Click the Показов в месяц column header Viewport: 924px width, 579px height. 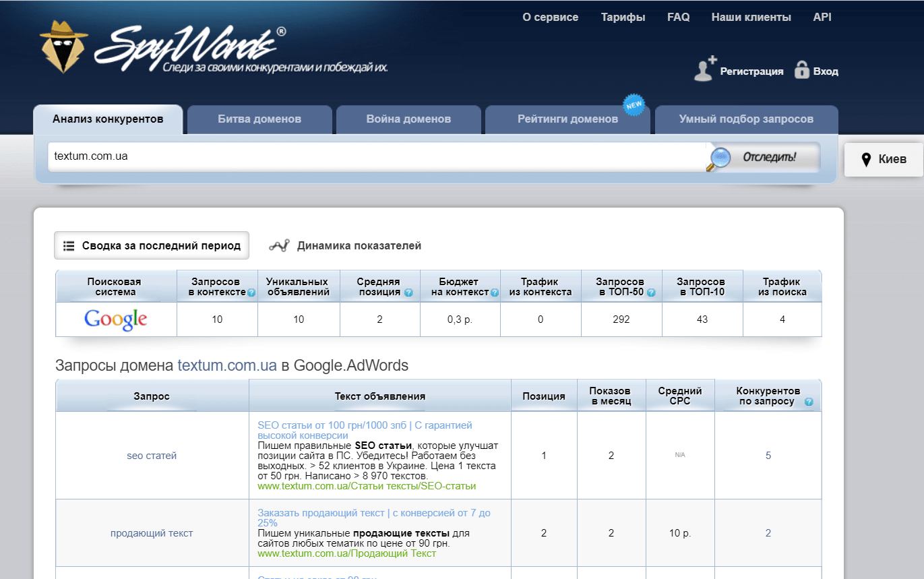click(611, 396)
